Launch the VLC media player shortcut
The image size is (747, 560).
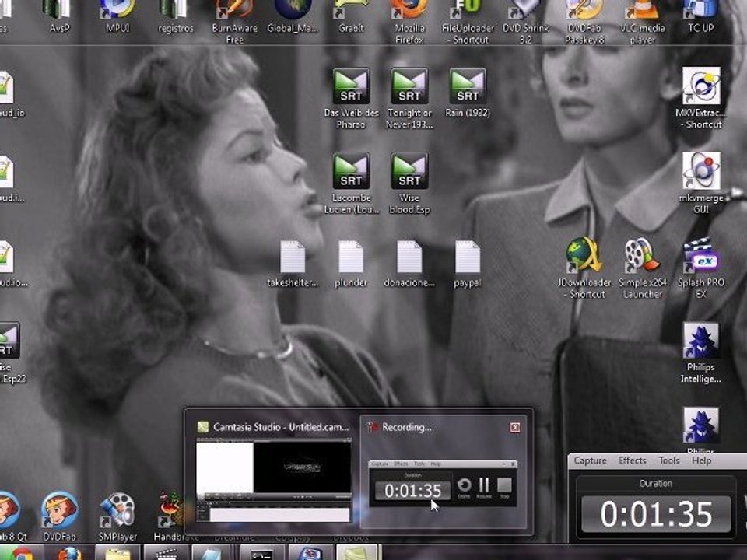click(642, 22)
